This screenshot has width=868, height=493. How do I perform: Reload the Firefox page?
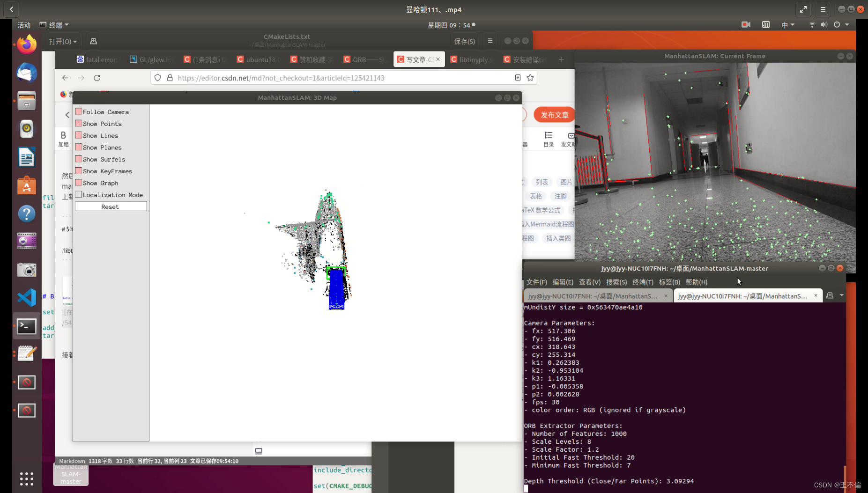tap(97, 78)
